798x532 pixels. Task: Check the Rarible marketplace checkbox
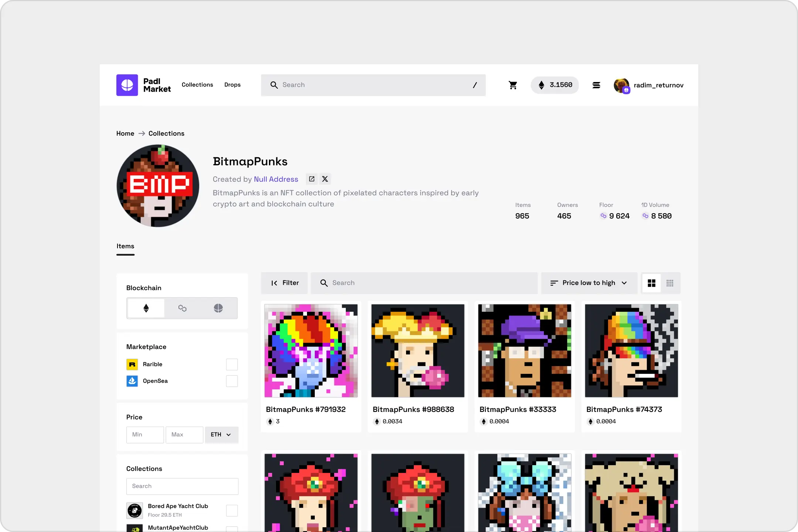click(x=232, y=365)
